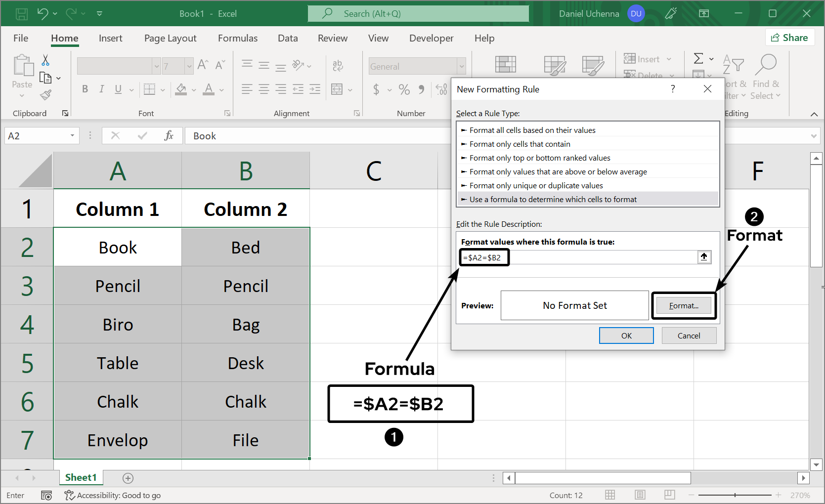Click the Percent Style icon
825x504 pixels.
(x=404, y=89)
